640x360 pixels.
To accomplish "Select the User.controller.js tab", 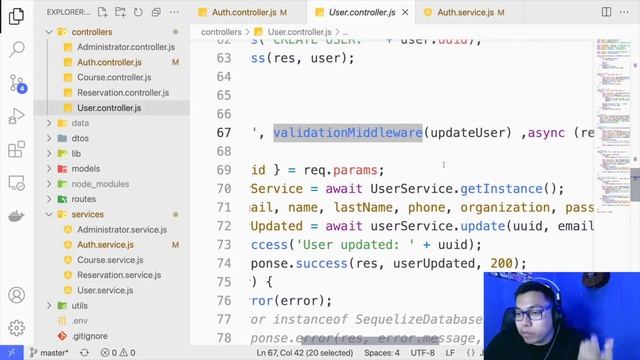I will pyautogui.click(x=362, y=12).
